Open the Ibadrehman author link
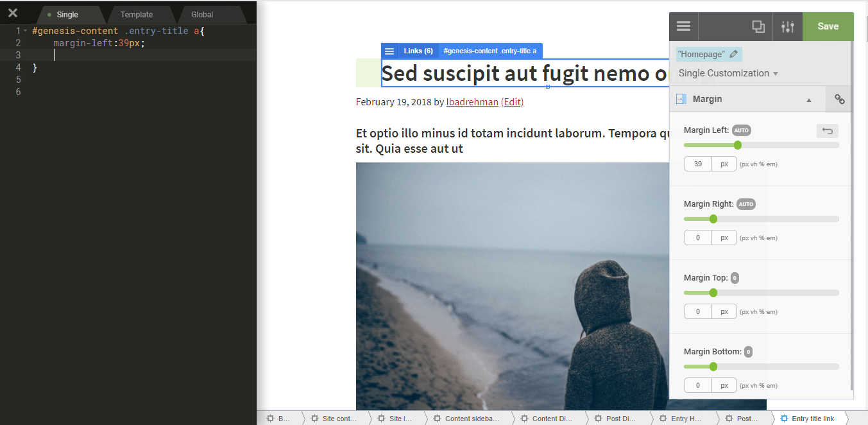Viewport: 868px width, 425px height. (x=472, y=102)
